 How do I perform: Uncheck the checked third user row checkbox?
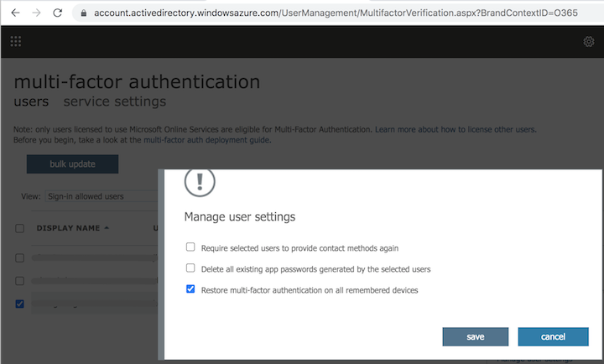(x=19, y=304)
